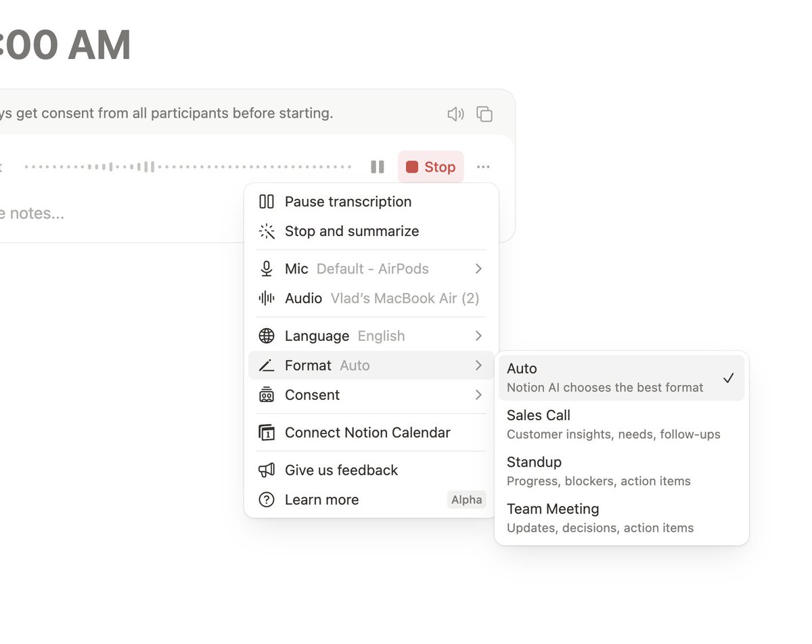Choose Connect Notion Calendar
This screenshot has height=644, width=812.
pos(371,433)
